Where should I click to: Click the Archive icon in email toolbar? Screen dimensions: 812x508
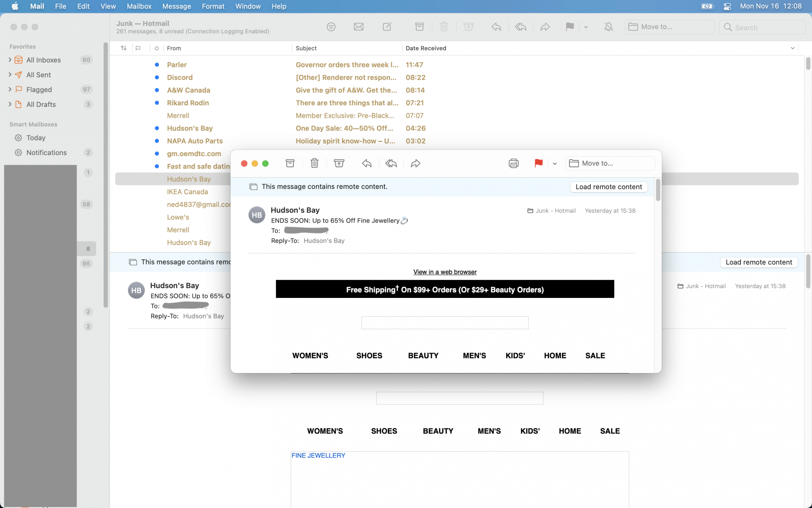[290, 163]
